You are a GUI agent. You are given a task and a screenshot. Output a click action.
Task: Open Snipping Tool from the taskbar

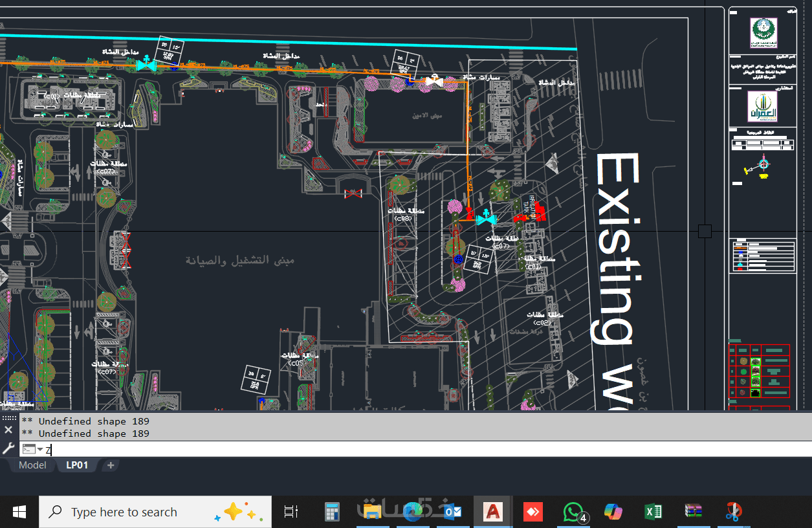732,512
